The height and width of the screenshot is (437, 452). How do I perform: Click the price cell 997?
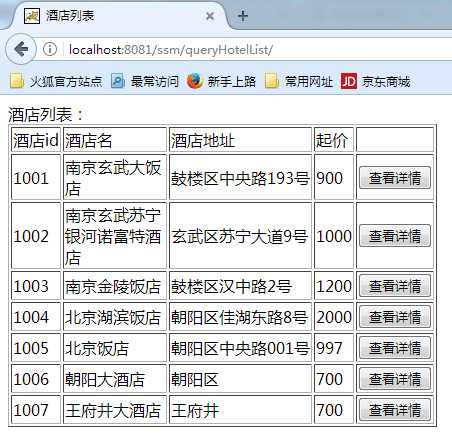(334, 348)
